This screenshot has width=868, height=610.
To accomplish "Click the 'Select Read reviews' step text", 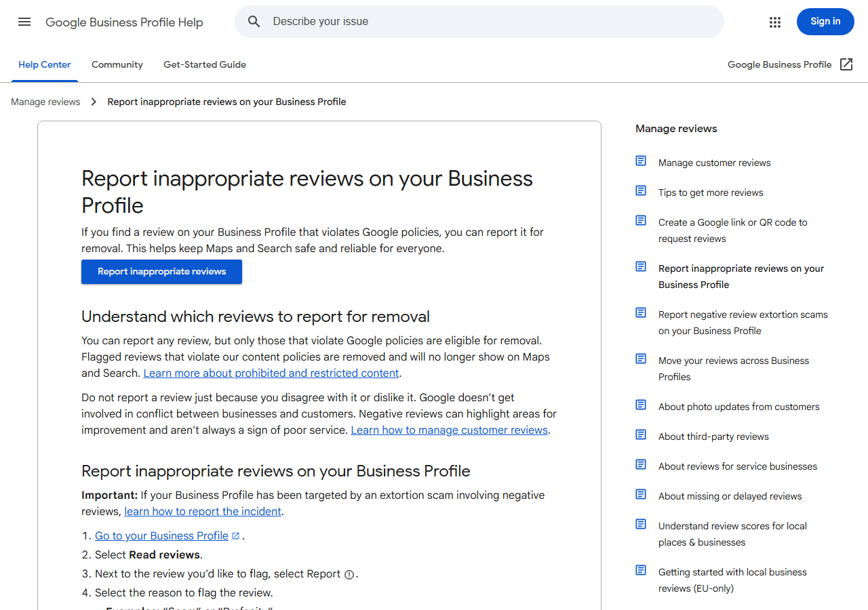I will 149,554.
